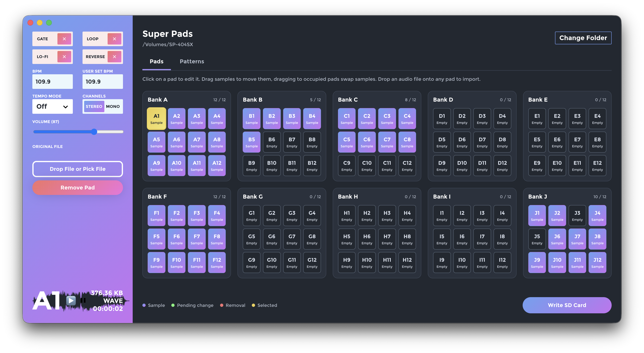The image size is (644, 353).
Task: Select empty pad C9
Action: tap(346, 166)
